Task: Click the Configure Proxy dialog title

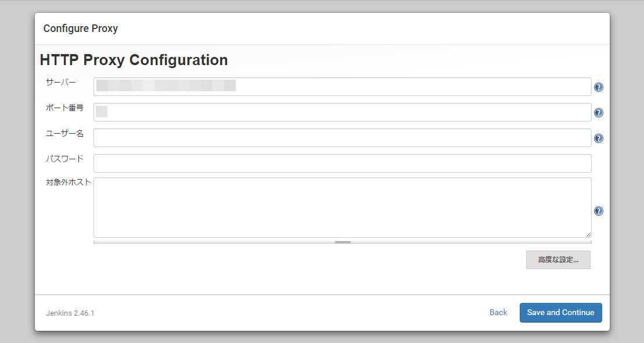Action: point(81,28)
